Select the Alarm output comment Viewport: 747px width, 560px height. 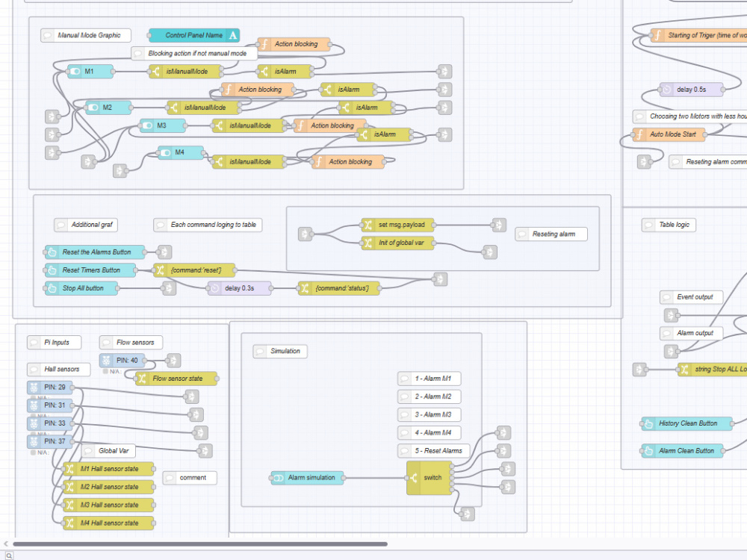(691, 333)
